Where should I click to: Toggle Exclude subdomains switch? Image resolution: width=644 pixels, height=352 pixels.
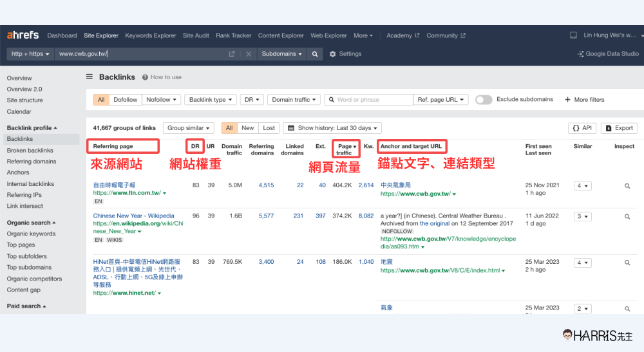pos(484,99)
